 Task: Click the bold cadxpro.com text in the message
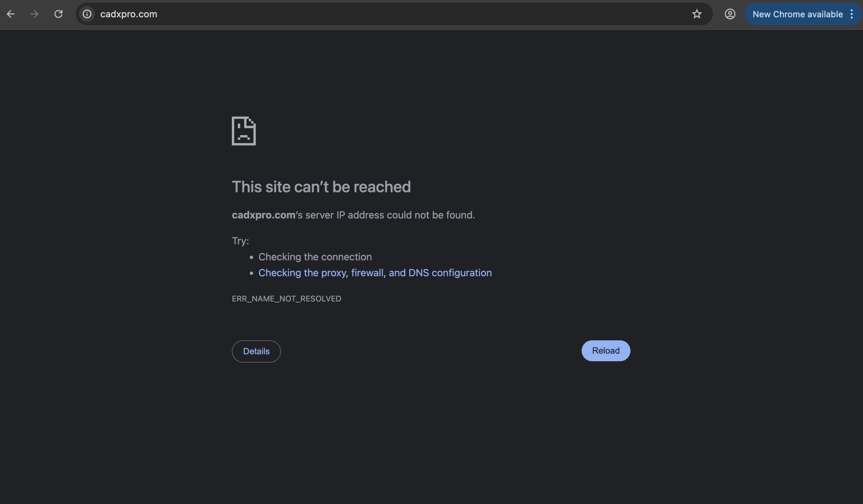263,215
